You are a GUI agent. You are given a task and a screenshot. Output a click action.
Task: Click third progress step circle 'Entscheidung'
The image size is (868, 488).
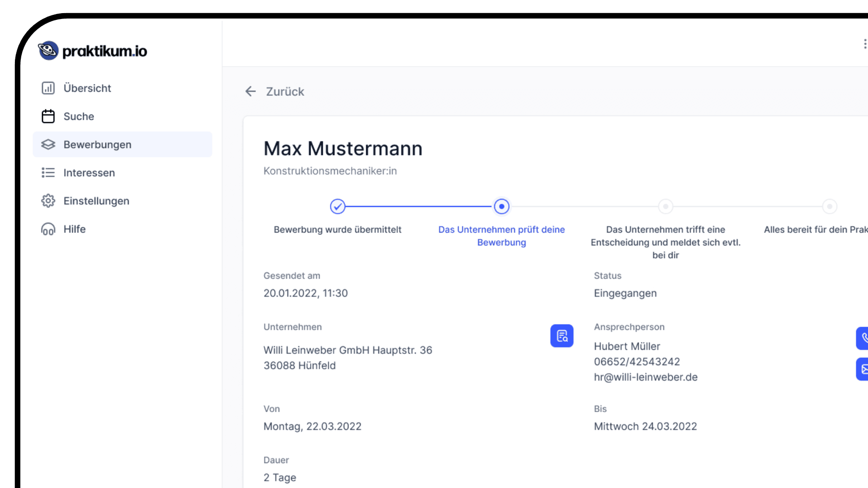pos(665,206)
